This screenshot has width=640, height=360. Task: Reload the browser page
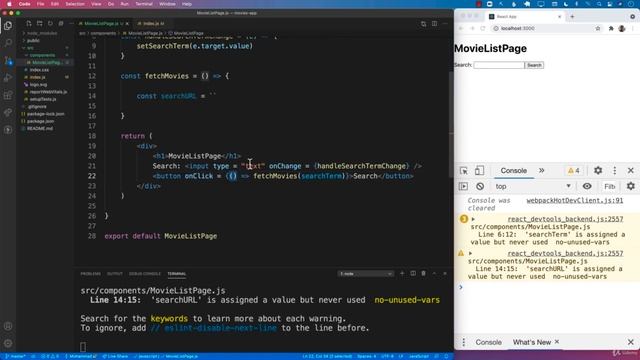(x=483, y=29)
